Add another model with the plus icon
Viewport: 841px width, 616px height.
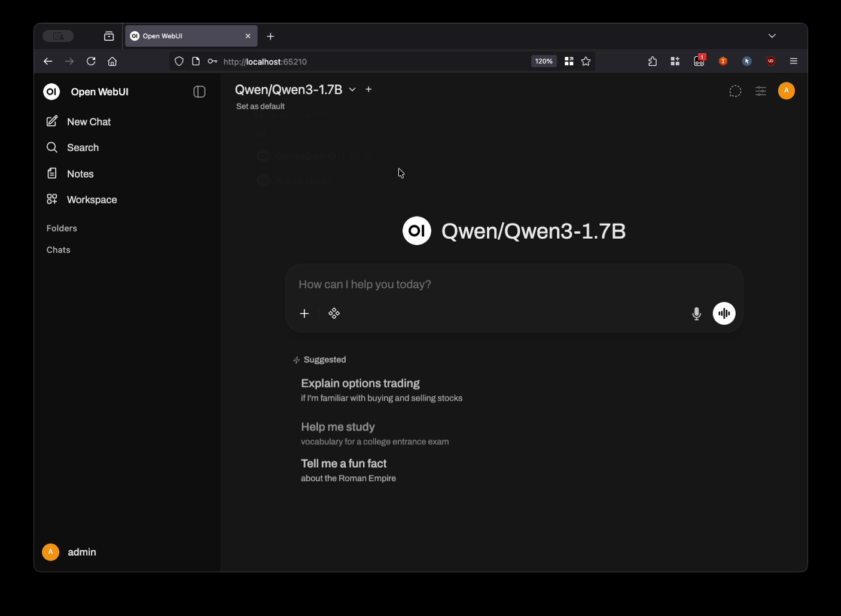pos(368,89)
